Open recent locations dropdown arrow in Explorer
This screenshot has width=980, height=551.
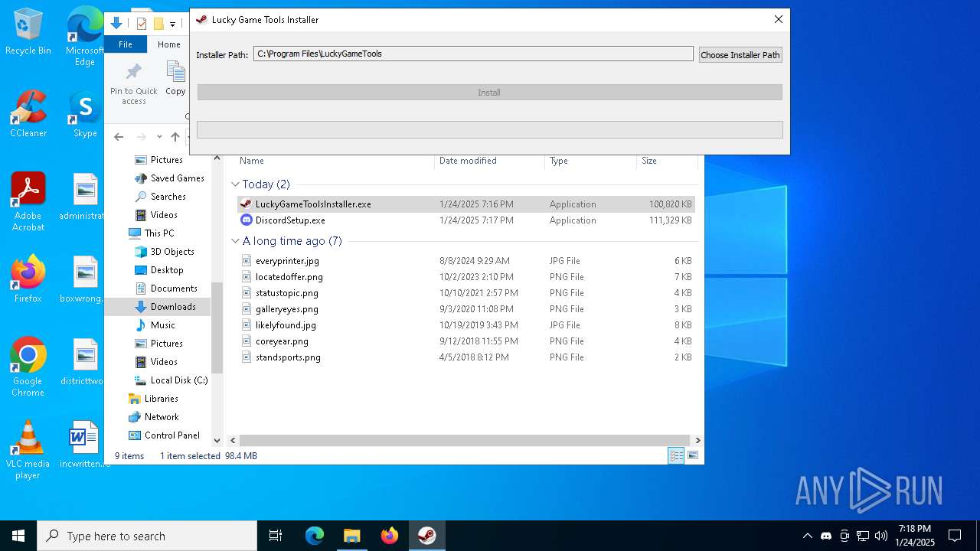[159, 137]
